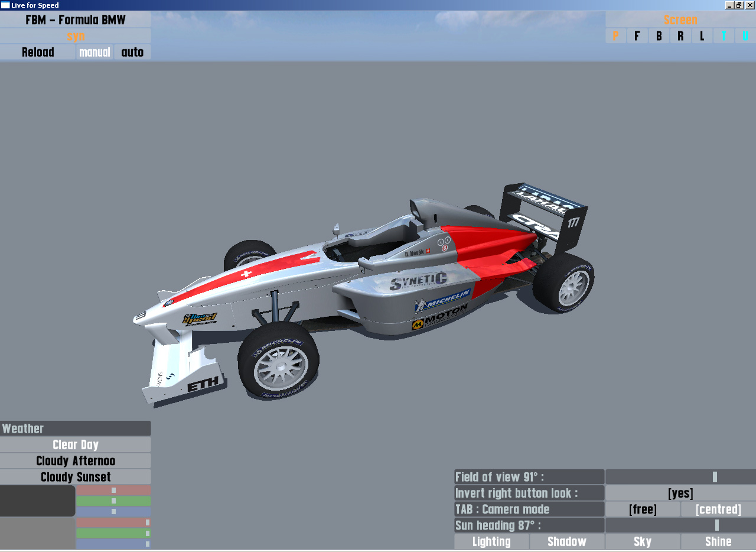Set camera mode to [centred]
Image resolution: width=756 pixels, height=552 pixels.
[718, 509]
